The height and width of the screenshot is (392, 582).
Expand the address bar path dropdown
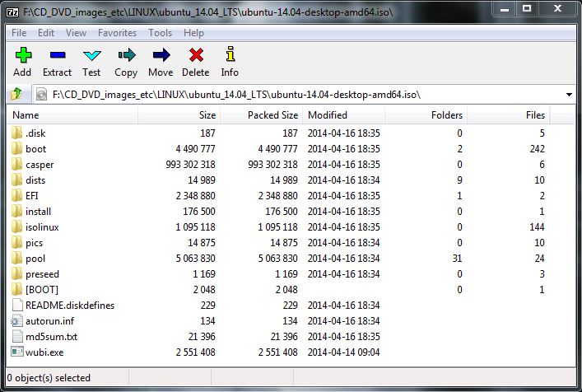point(569,95)
